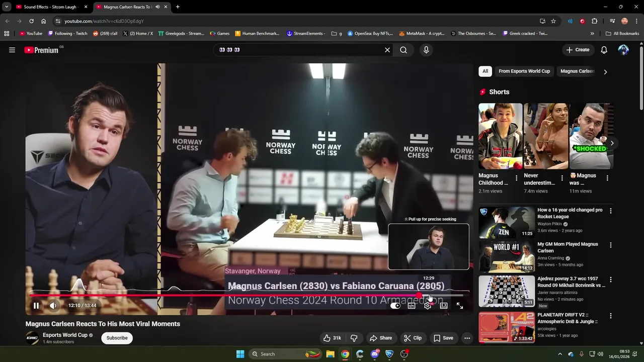The image size is (644, 362).
Task: Open Magnus Childhood short thumbnail
Action: [x=500, y=136]
